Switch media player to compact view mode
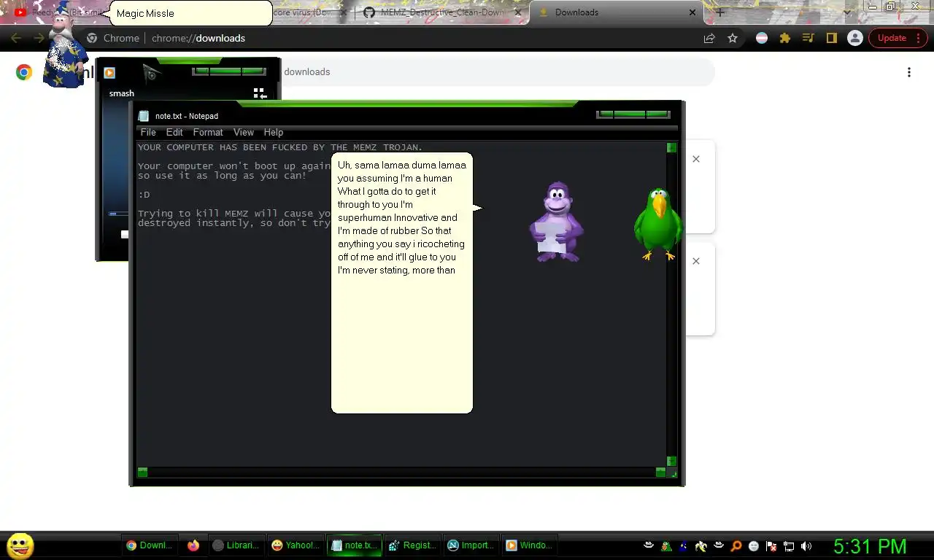 [260, 93]
